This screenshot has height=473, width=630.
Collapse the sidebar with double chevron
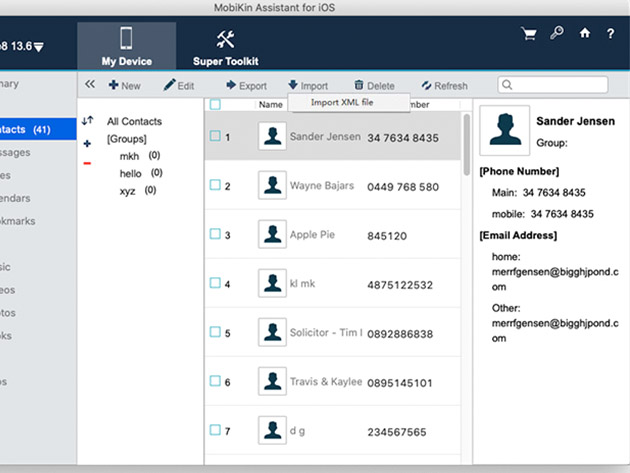coord(90,84)
